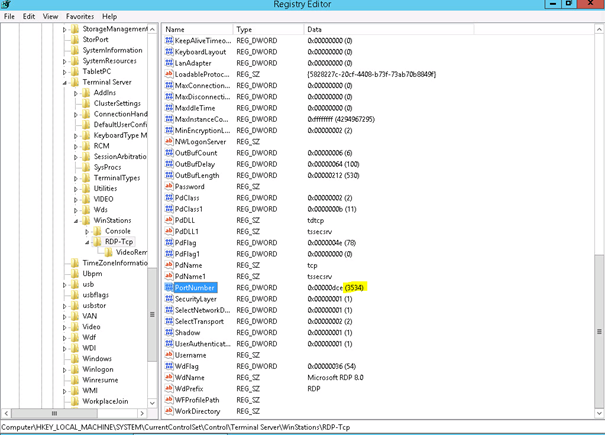Screen dimensions: 605x435
Task: Select the RDP-Tcp folder icon
Action: [x=97, y=241]
